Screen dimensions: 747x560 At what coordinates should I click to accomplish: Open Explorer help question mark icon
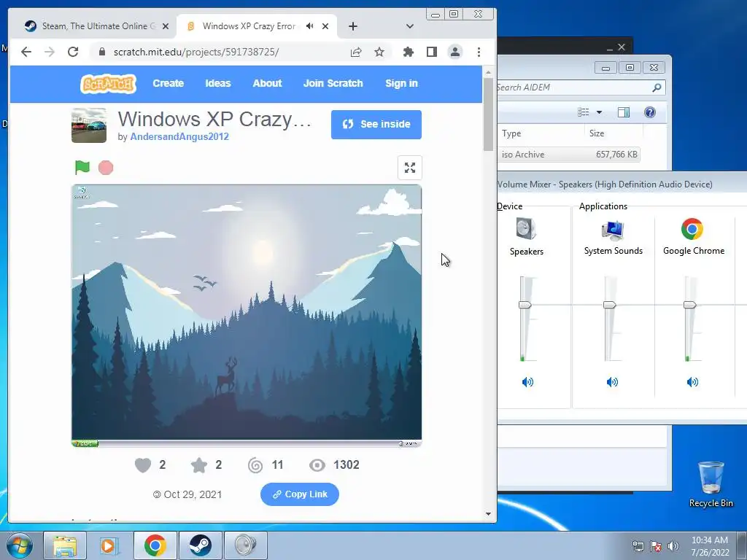[650, 112]
